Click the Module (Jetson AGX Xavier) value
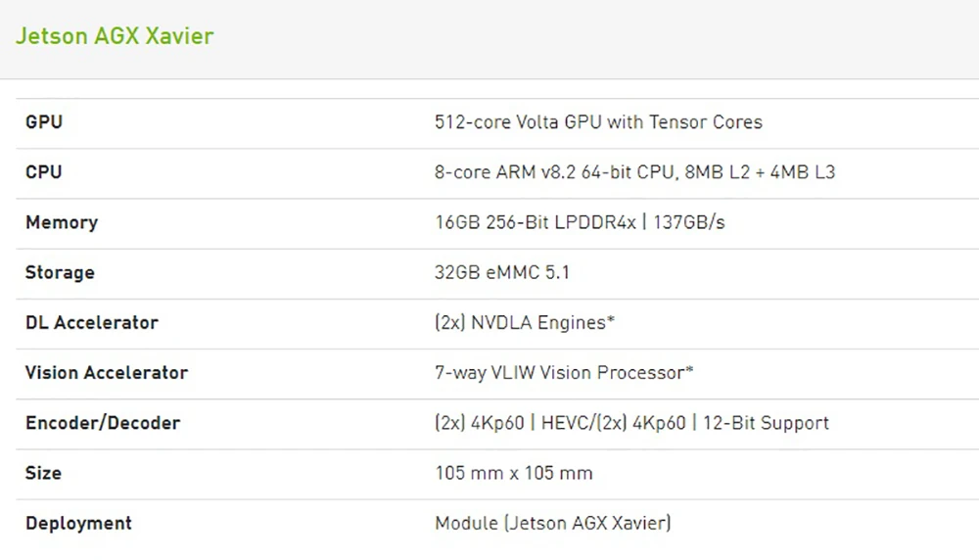 [553, 523]
